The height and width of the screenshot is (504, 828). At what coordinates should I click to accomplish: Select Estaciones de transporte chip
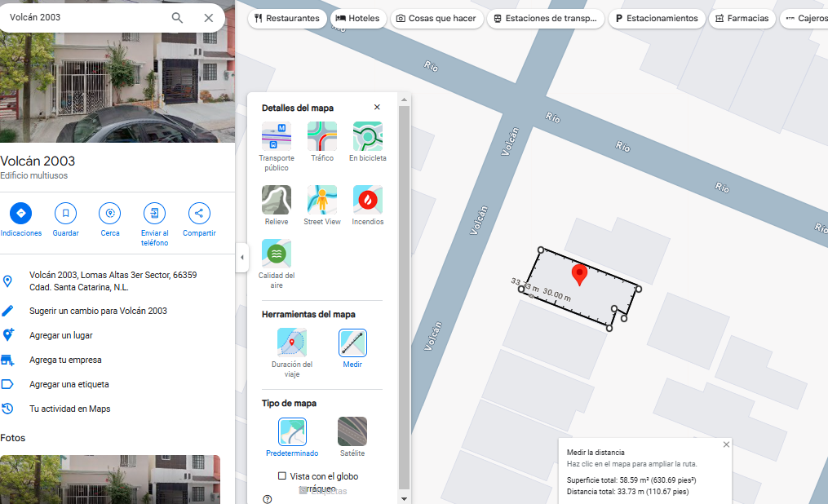pos(545,19)
